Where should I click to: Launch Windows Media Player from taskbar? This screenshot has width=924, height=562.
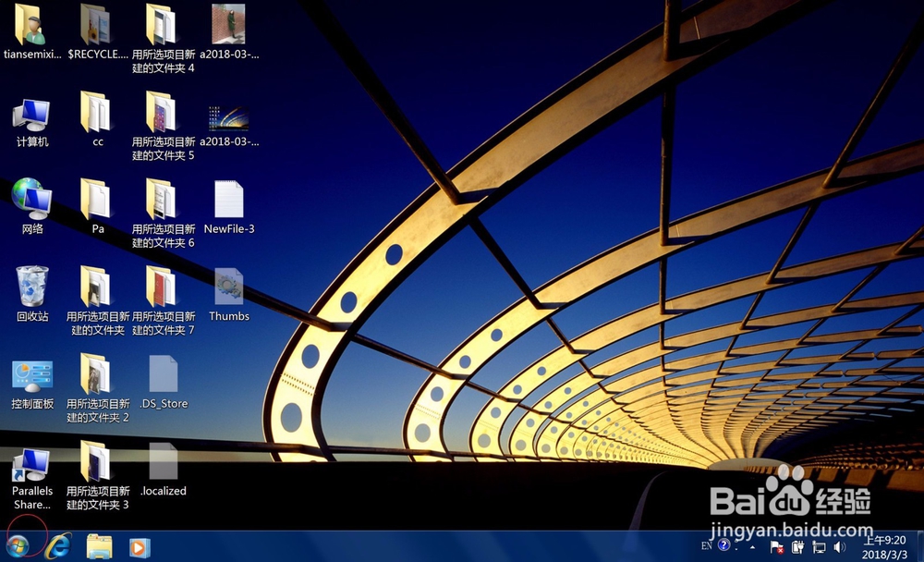[x=140, y=547]
